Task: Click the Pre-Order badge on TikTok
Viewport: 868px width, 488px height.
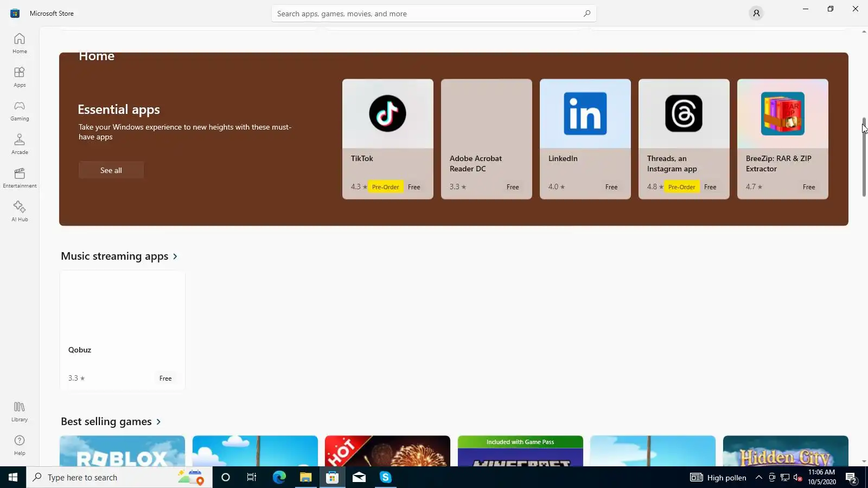Action: coord(385,187)
